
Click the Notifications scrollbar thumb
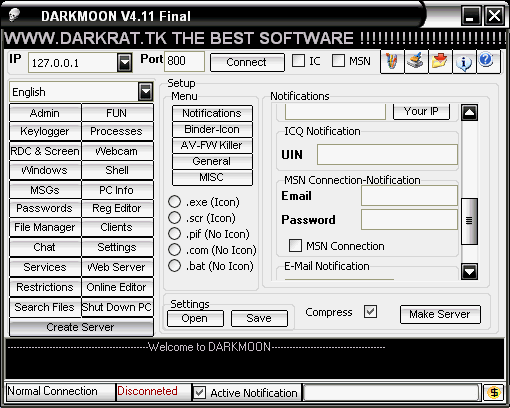[x=469, y=221]
